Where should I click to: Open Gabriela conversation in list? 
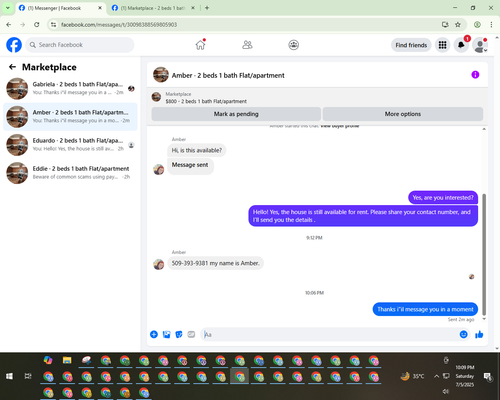click(70, 89)
